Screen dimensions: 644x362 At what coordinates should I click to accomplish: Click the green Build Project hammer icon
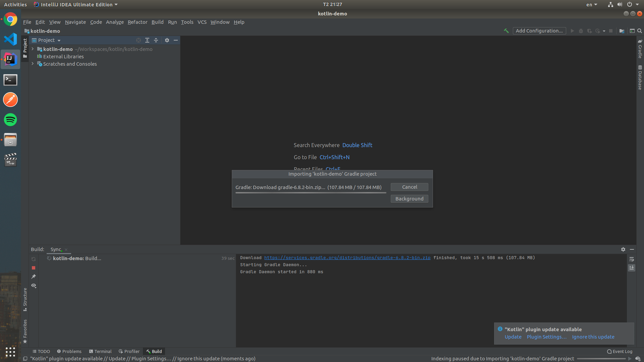tap(506, 31)
